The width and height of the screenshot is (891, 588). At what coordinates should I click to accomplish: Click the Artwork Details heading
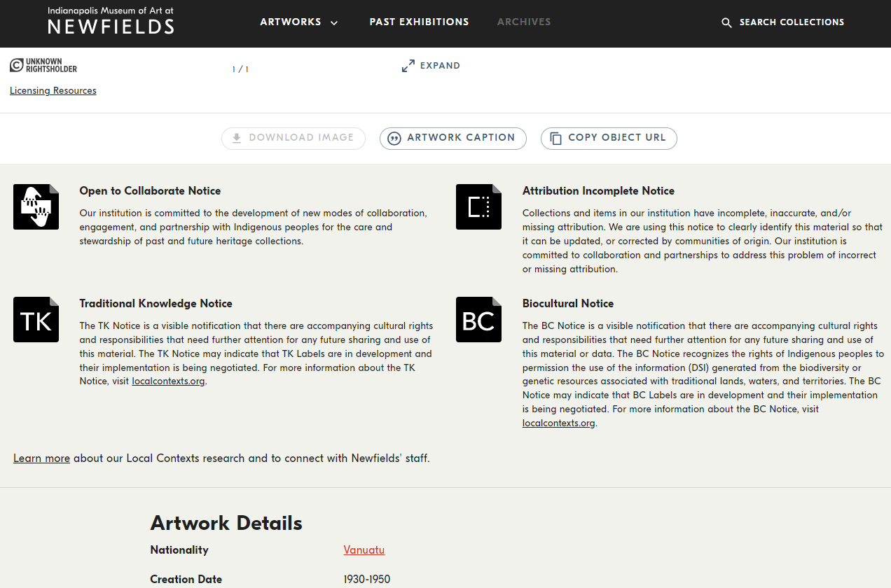click(226, 524)
